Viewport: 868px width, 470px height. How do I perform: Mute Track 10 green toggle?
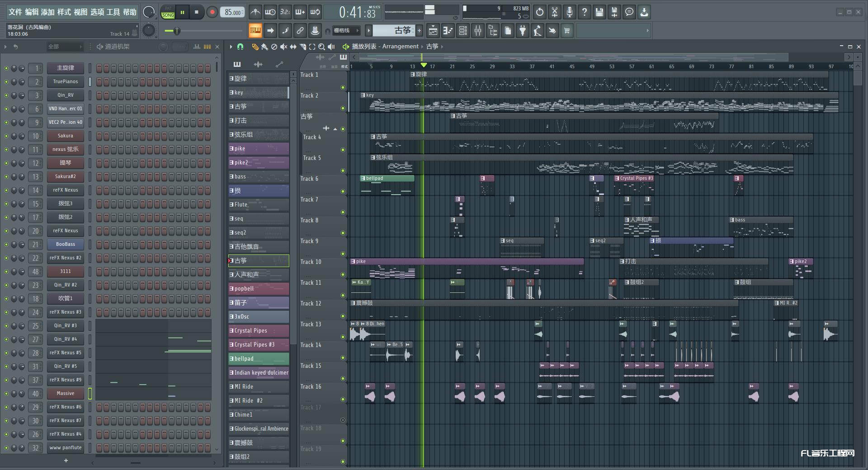[343, 274]
